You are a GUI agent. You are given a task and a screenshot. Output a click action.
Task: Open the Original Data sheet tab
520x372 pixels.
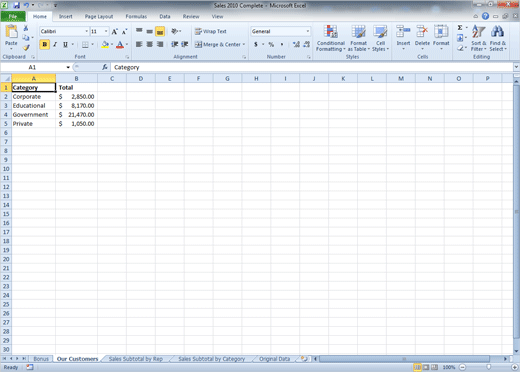point(274,359)
